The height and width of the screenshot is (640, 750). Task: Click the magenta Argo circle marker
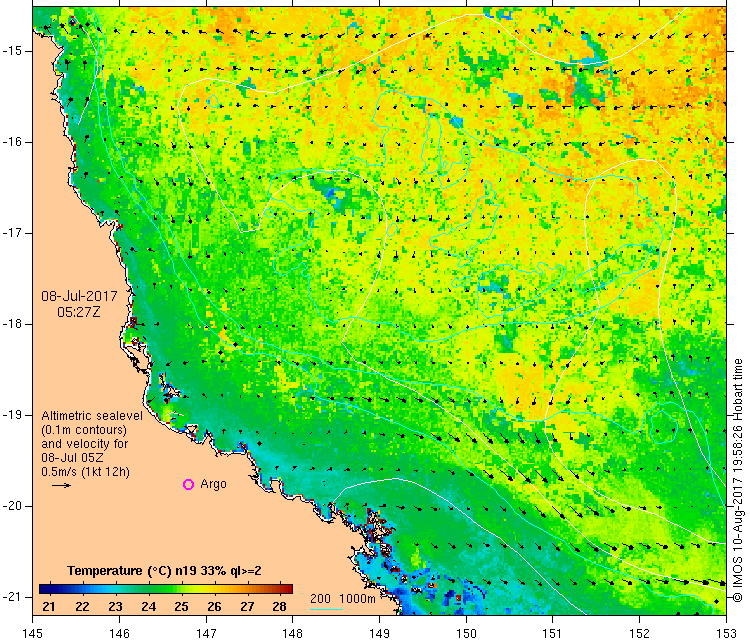(x=188, y=485)
